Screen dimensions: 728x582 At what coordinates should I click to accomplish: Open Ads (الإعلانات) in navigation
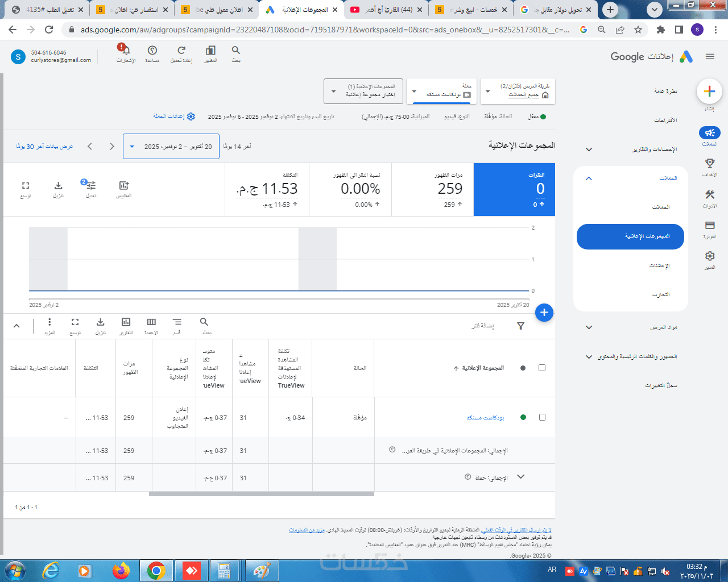click(660, 266)
